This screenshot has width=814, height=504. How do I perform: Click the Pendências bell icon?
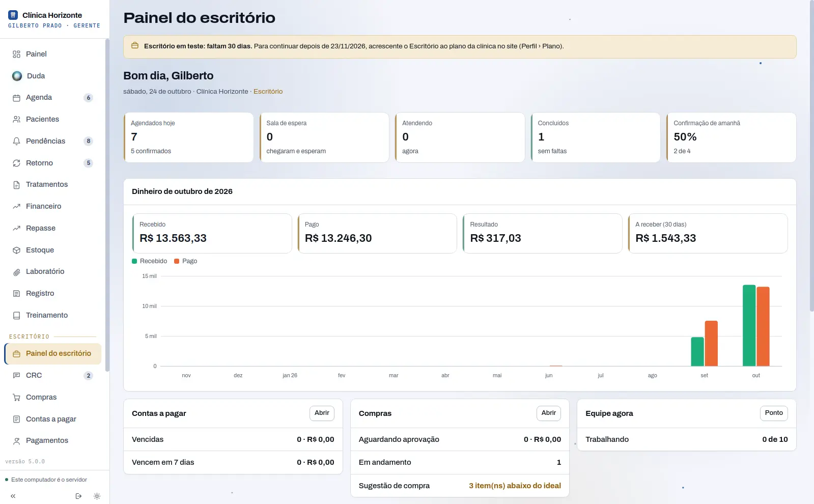click(x=16, y=141)
